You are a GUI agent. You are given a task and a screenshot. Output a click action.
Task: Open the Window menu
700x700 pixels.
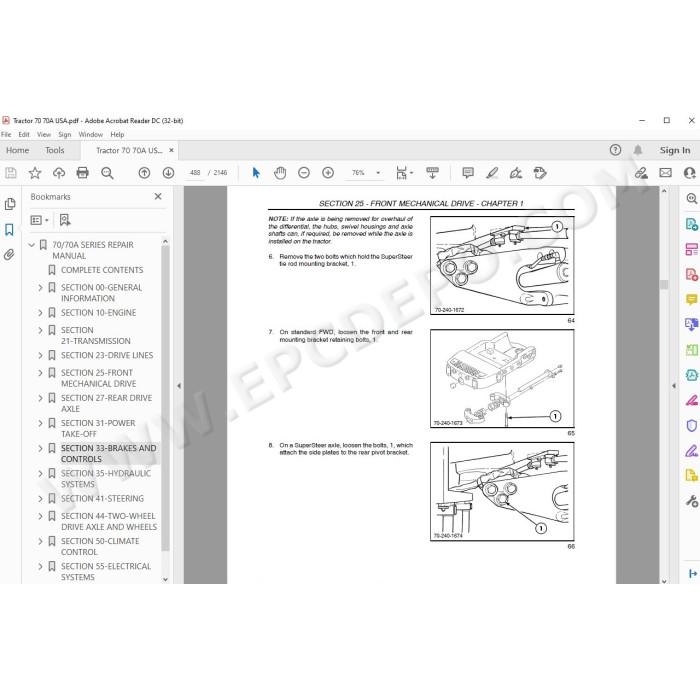point(91,134)
